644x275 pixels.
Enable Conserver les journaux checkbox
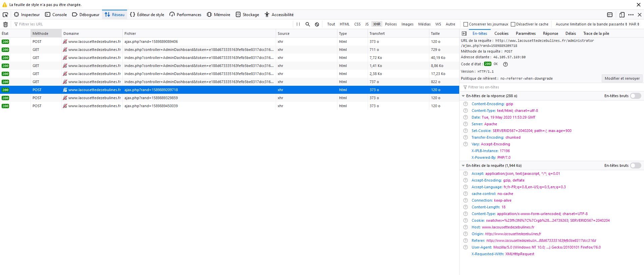[466, 24]
